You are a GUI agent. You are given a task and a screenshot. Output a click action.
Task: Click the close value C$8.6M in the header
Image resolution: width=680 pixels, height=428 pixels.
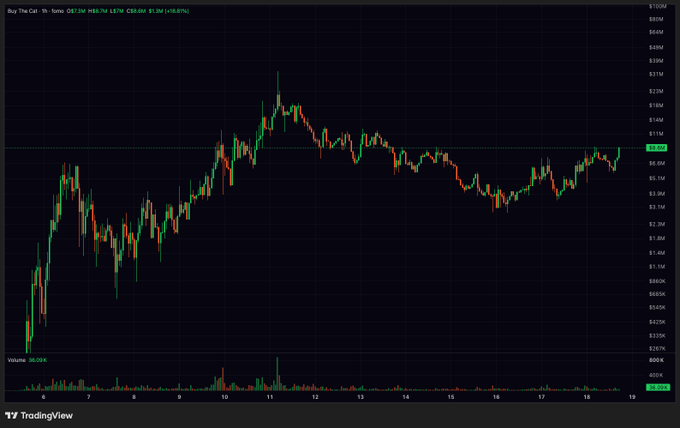click(x=136, y=11)
